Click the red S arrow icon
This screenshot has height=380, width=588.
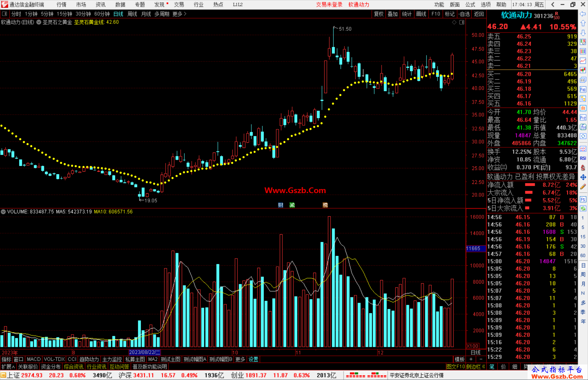[583, 168]
